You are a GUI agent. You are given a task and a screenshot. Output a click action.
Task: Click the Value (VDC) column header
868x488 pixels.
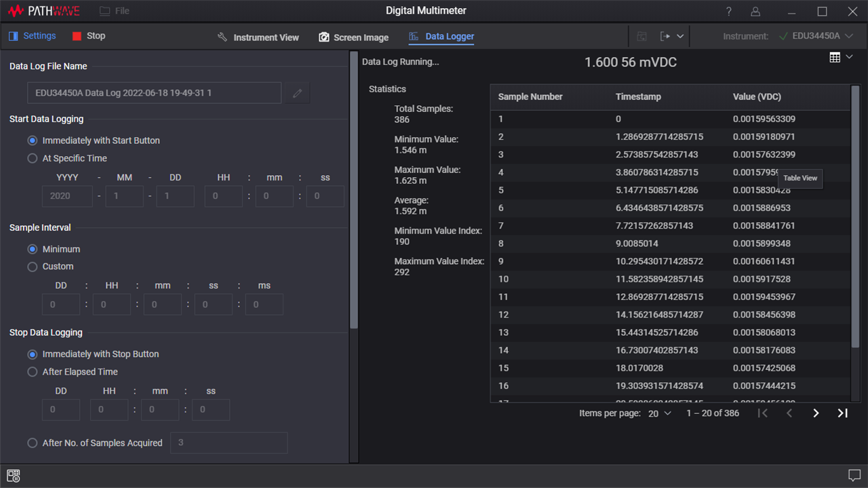point(757,97)
